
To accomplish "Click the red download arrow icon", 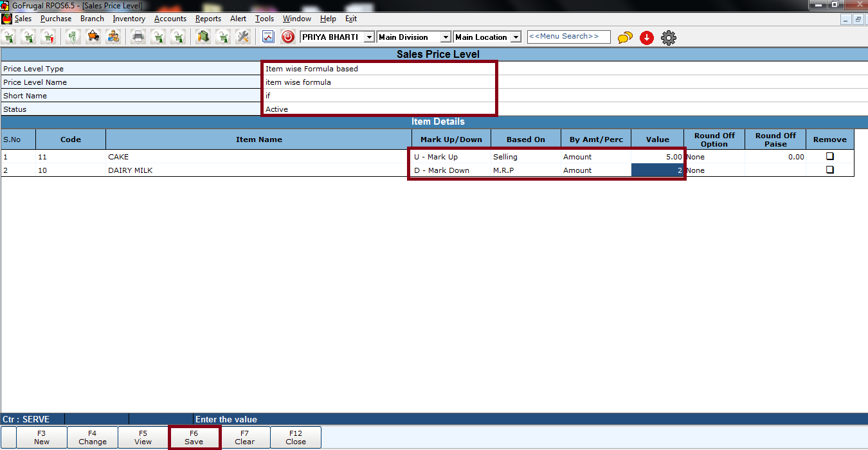I will (x=647, y=38).
